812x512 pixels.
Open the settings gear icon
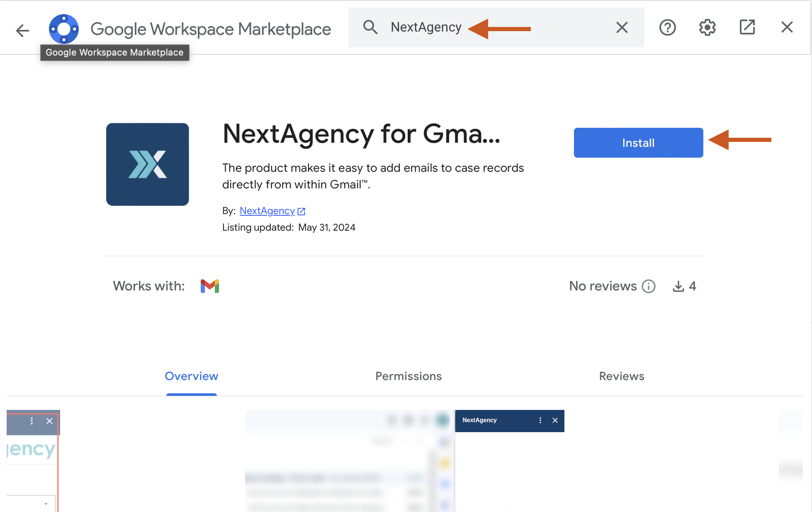point(707,27)
